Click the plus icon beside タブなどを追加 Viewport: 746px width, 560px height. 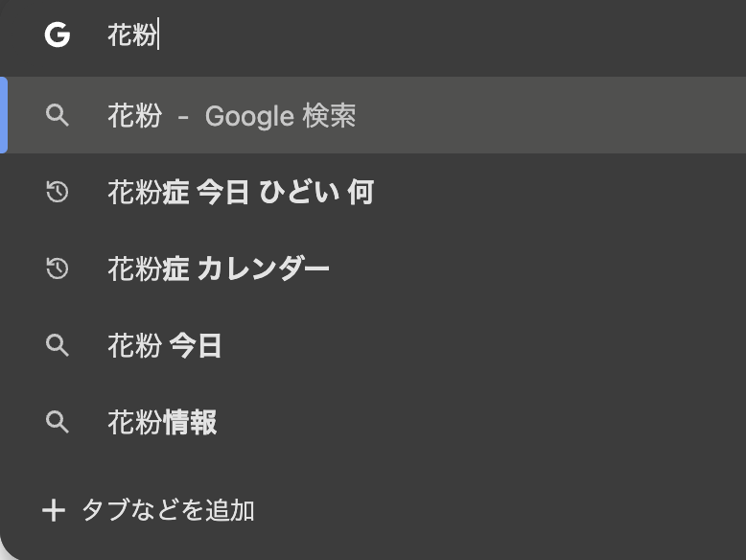click(54, 510)
